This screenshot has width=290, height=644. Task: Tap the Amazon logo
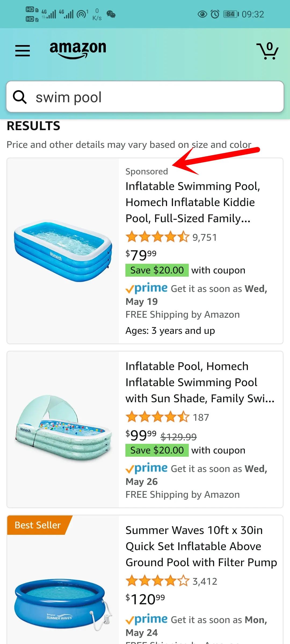78,50
